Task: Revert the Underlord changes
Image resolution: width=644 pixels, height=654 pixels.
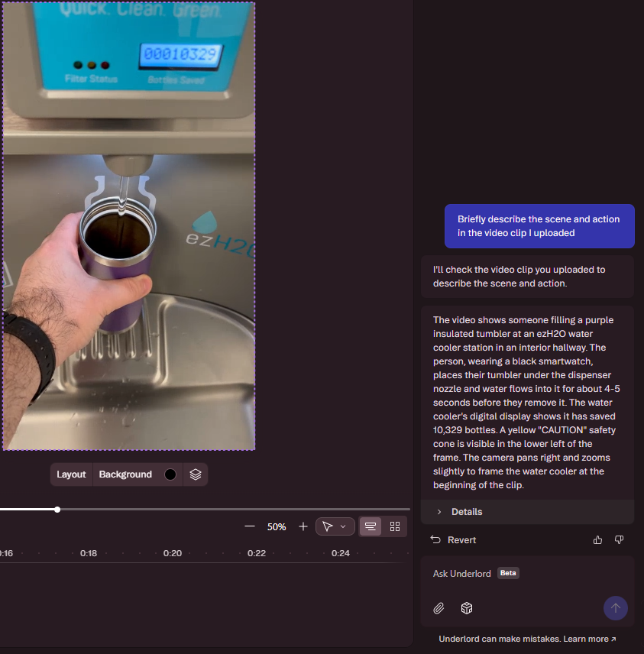Action: [x=453, y=540]
